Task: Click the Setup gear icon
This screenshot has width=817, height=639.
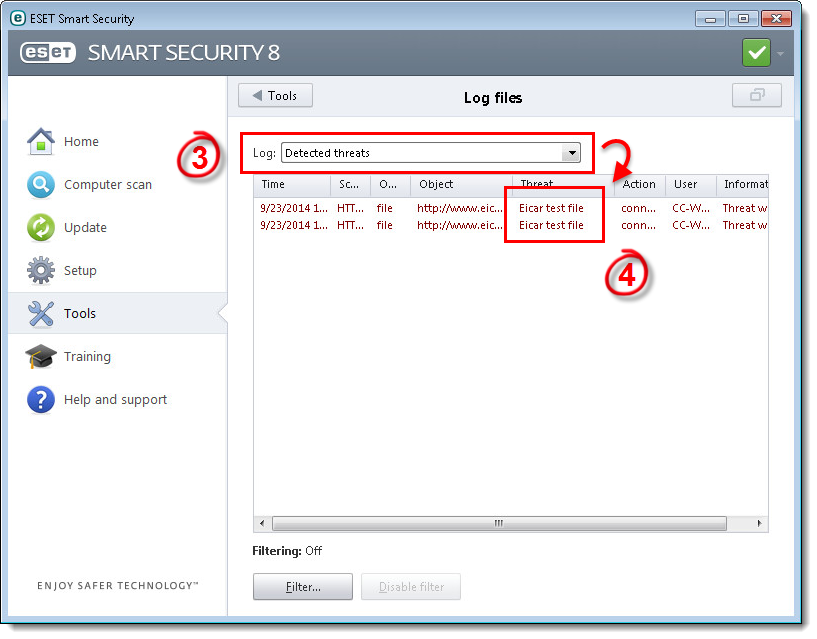Action: point(41,271)
